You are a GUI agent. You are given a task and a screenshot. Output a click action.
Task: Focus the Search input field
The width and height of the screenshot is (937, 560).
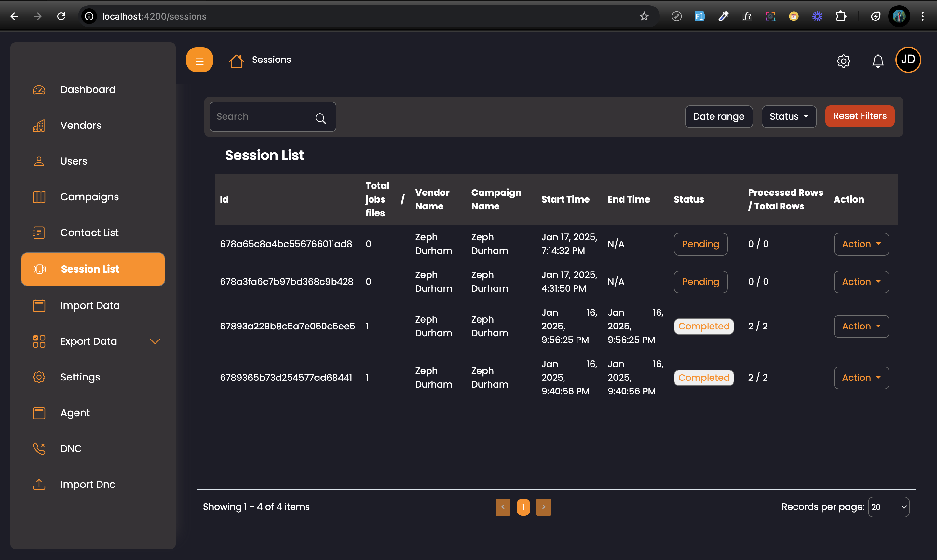273,117
